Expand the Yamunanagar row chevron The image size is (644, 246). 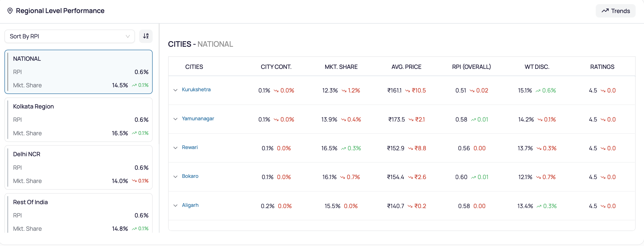click(176, 119)
